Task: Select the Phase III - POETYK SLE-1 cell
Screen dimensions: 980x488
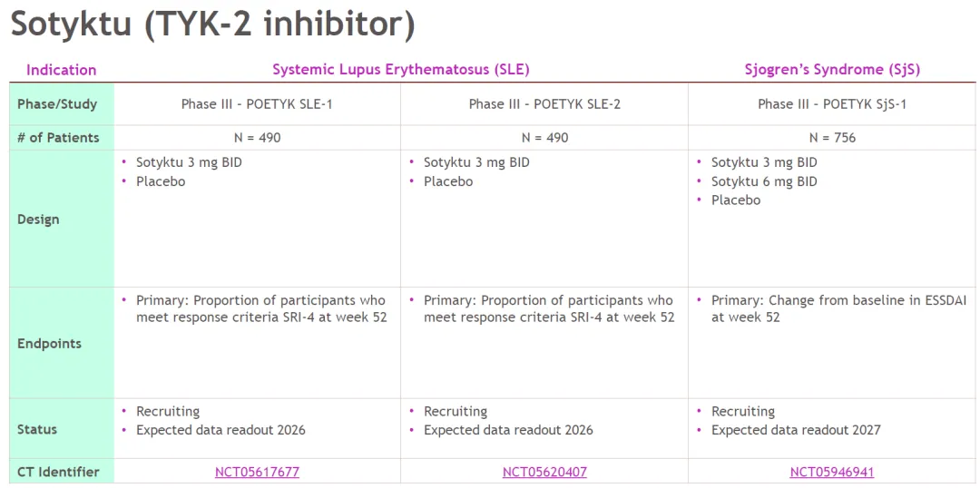Action: [257, 104]
